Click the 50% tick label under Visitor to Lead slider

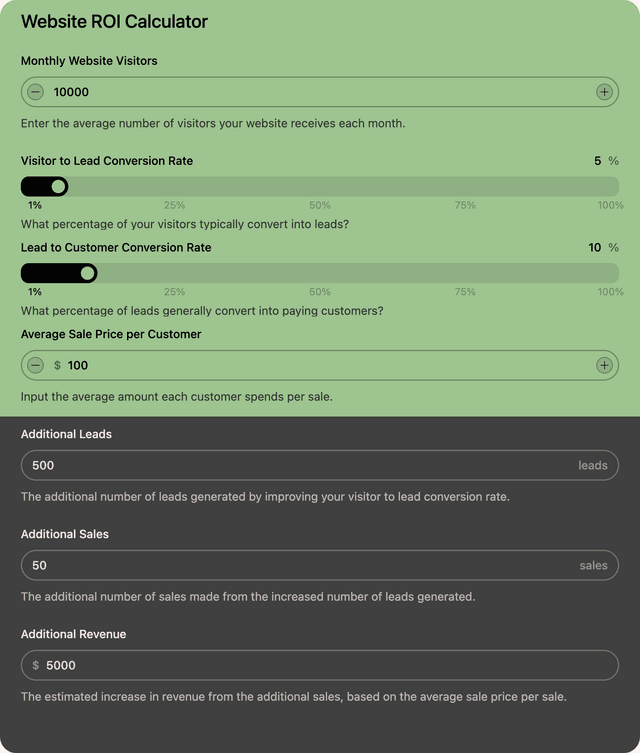point(320,205)
